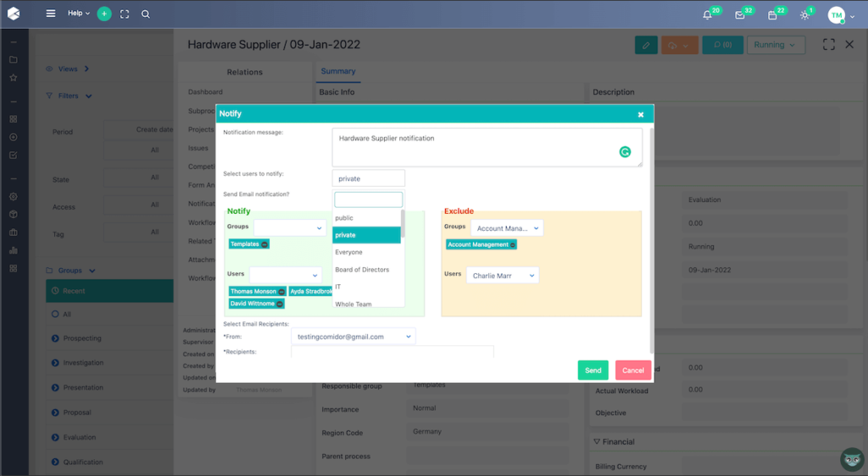The image size is (868, 476).
Task: Open the From email address dropdown
Action: tap(353, 336)
